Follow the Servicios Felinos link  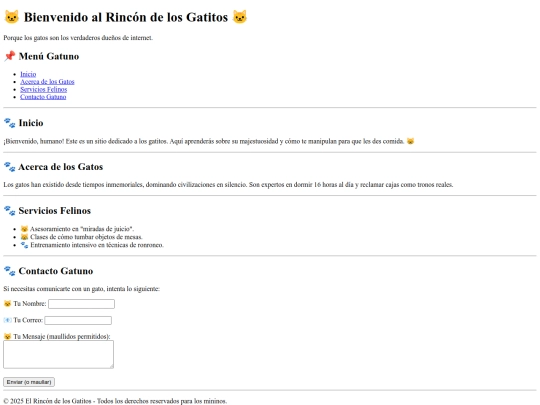coord(43,89)
